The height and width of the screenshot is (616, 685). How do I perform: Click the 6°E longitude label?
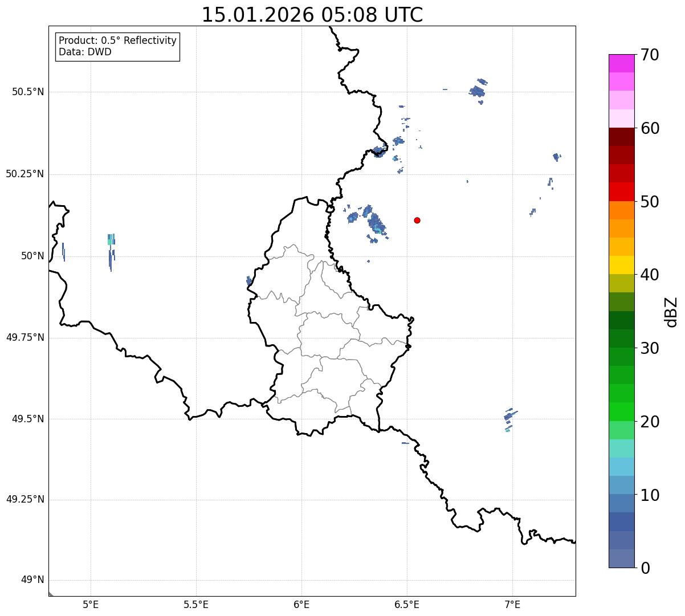click(301, 605)
